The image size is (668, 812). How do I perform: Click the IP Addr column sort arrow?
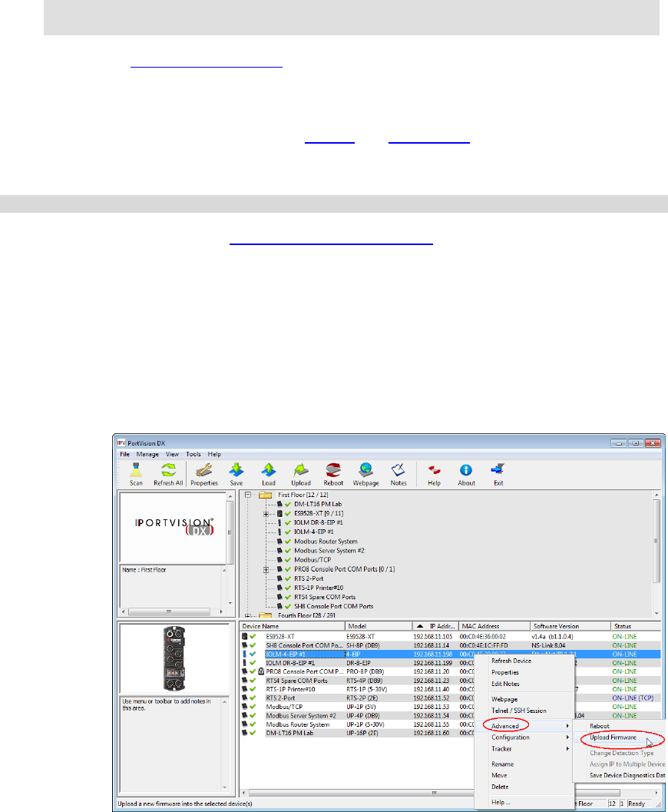tap(420, 627)
